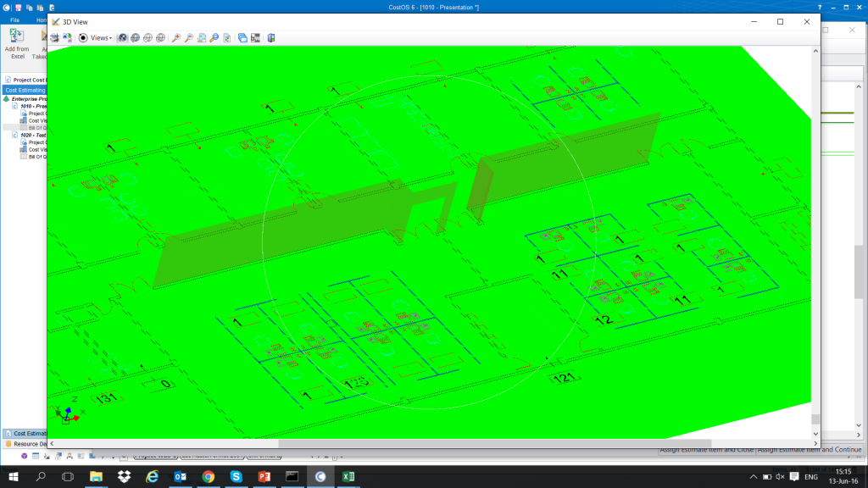Click the XYZ axis gizmo in viewport
Viewport: 868px width, 488px height.
(x=67, y=415)
